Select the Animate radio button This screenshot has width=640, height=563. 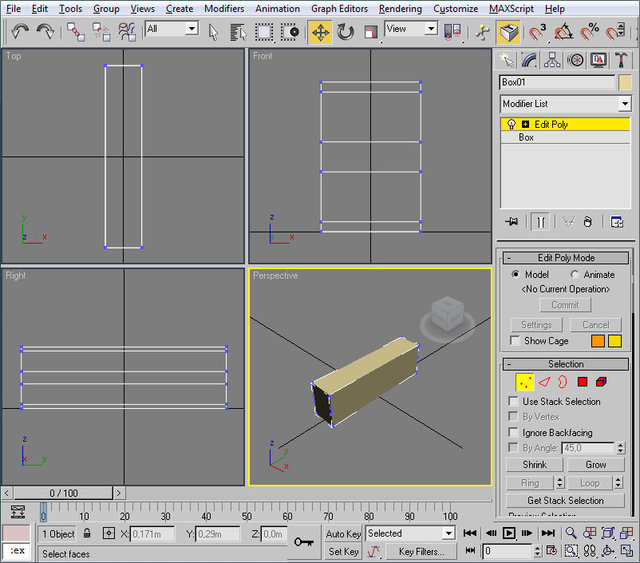click(x=575, y=274)
